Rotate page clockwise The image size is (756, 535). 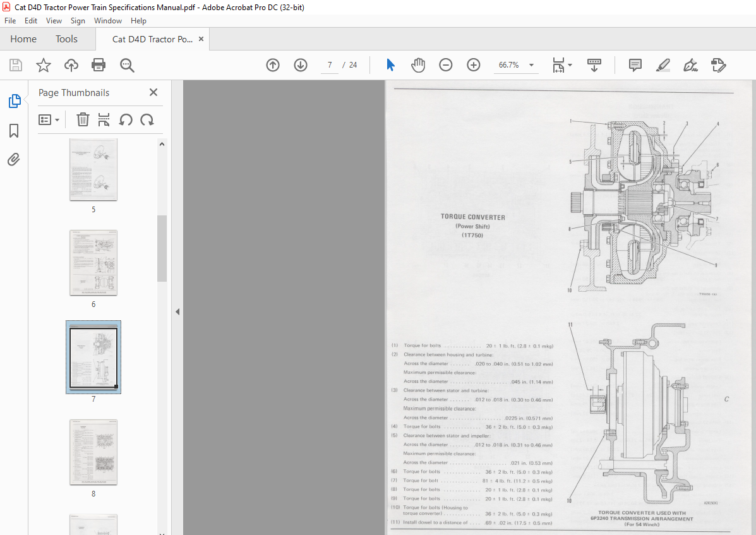click(147, 119)
